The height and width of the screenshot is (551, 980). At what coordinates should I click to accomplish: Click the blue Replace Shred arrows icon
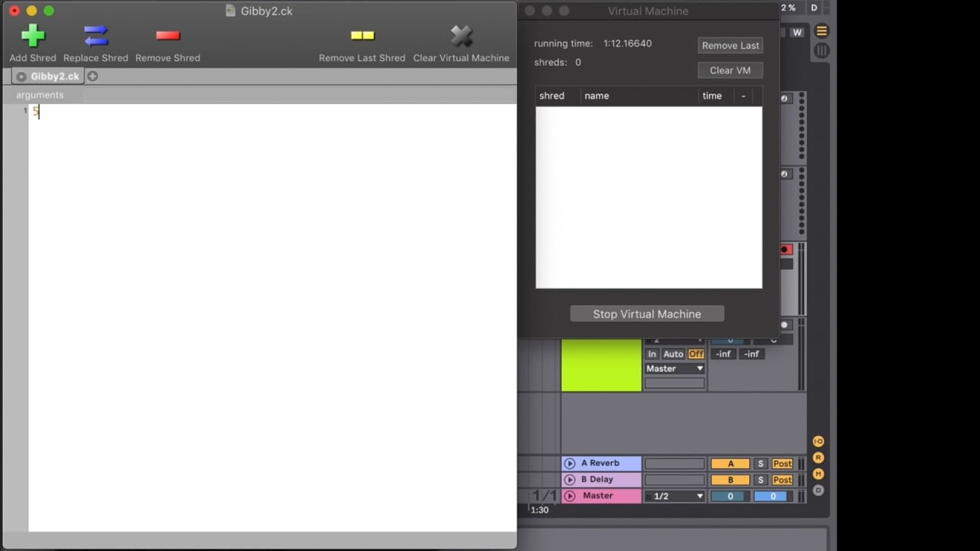point(96,35)
